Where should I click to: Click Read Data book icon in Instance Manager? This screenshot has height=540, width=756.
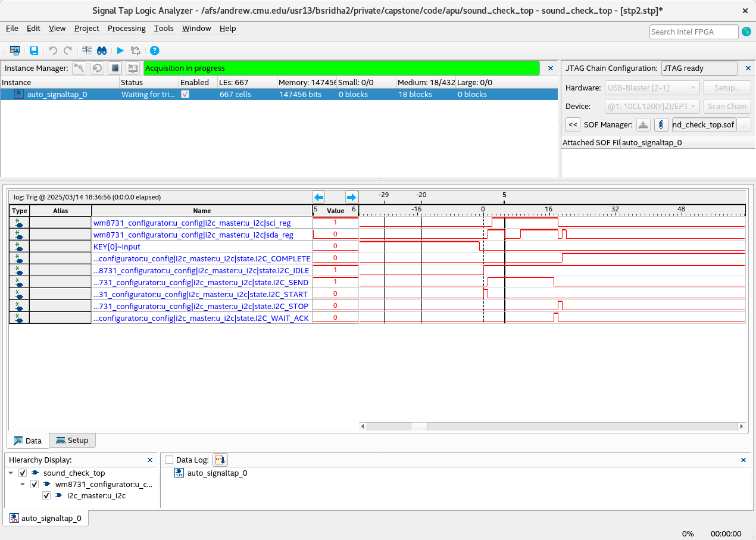point(133,68)
